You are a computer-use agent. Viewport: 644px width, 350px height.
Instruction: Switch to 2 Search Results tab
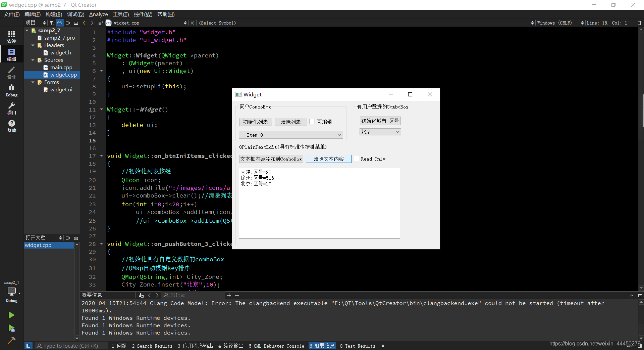coord(152,346)
